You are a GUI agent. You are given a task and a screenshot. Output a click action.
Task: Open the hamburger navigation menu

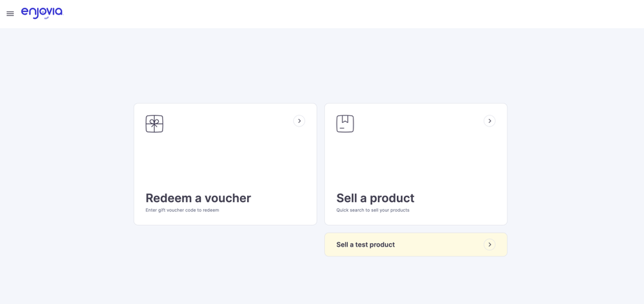[10, 13]
